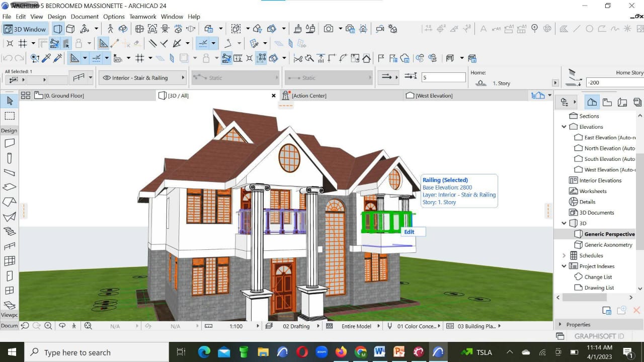The height and width of the screenshot is (362, 644).
Task: Select the Arrow tool in the toolbox
Action: click(x=9, y=101)
